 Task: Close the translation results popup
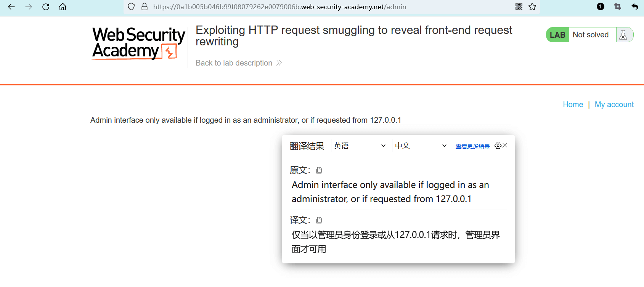(x=505, y=145)
